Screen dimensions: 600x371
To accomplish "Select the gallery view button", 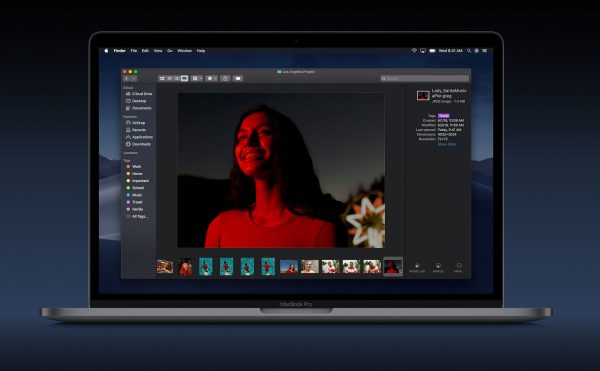I will (184, 78).
